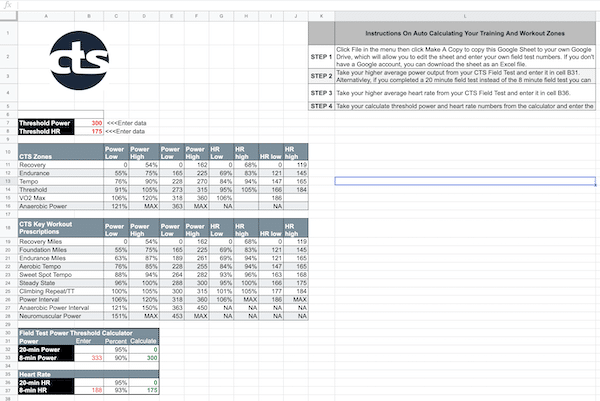Click the Enter data note beside Threshold Power
600x401 pixels.
(x=126, y=123)
